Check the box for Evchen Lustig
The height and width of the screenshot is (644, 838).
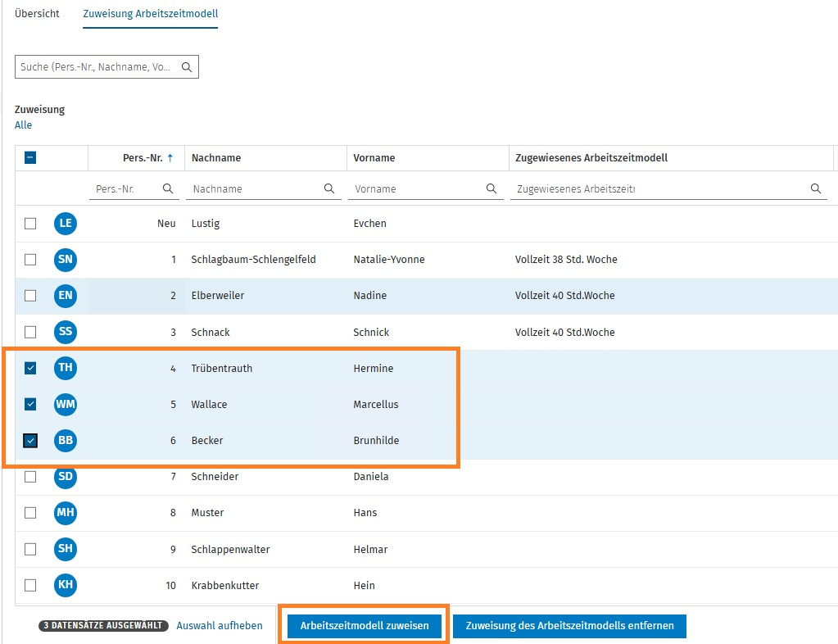click(30, 224)
